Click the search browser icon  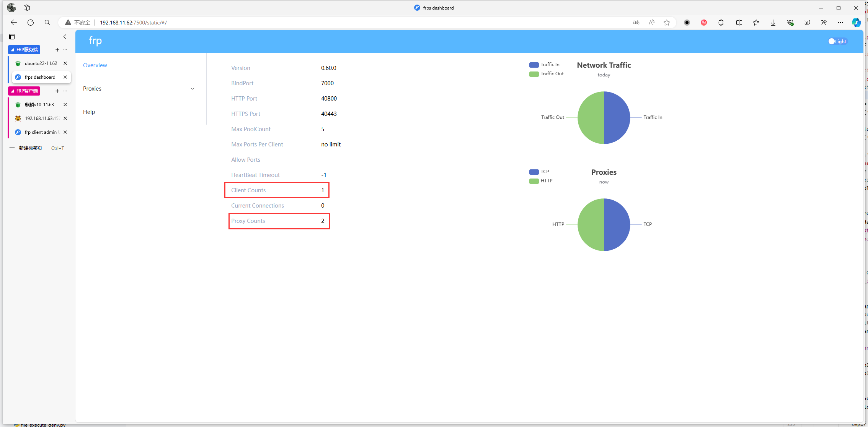click(x=47, y=22)
